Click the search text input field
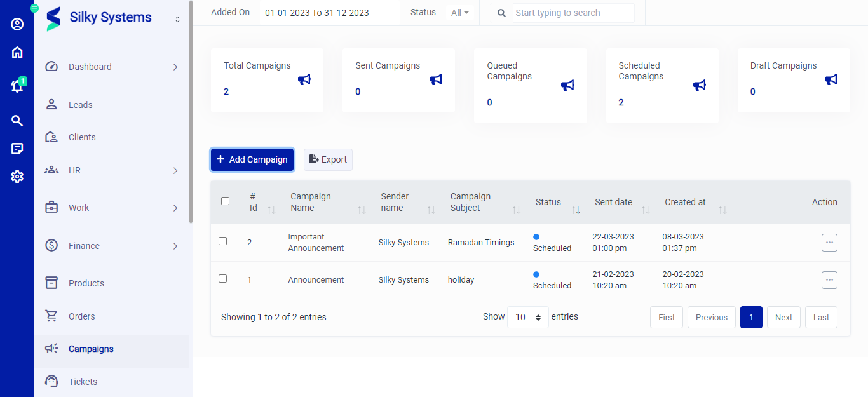Image resolution: width=868 pixels, height=397 pixels. (572, 12)
